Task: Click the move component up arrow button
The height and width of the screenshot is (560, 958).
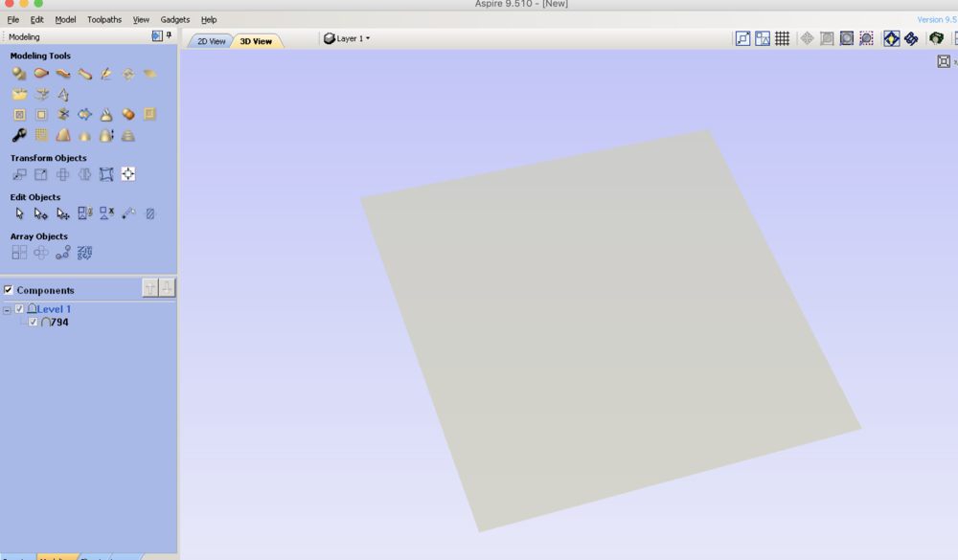Action: (x=150, y=288)
